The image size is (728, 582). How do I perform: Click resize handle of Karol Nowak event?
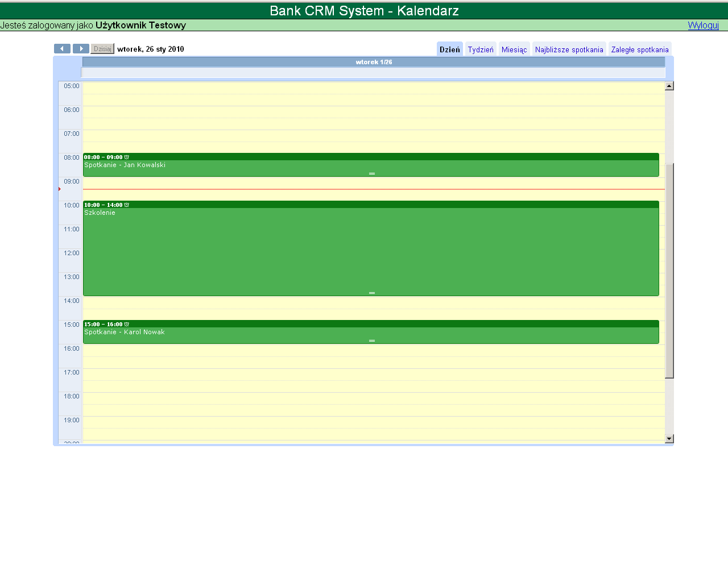[x=372, y=340]
